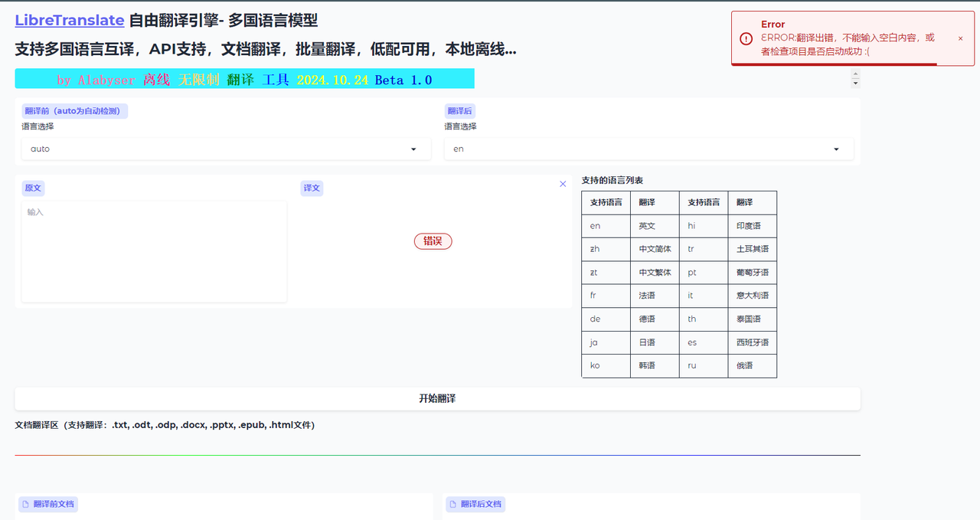Select the 'zh' cell in language table
This screenshot has height=520, width=980.
(x=606, y=249)
